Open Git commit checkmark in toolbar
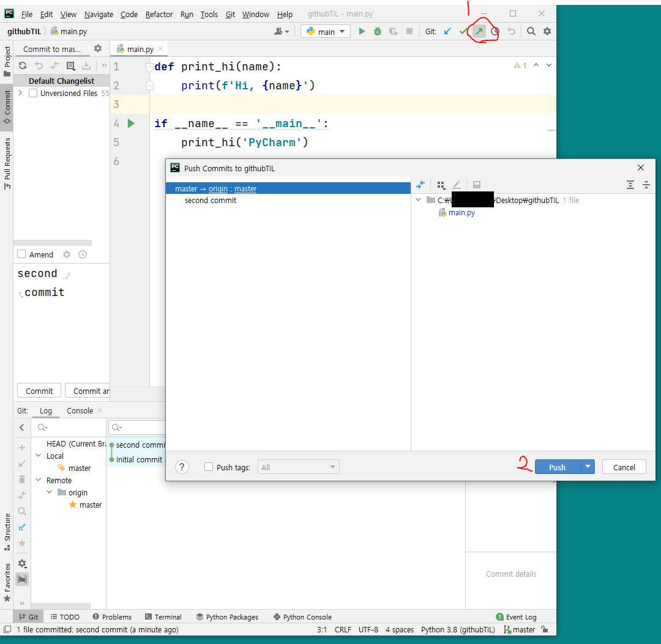Image resolution: width=661 pixels, height=644 pixels. 463,31
